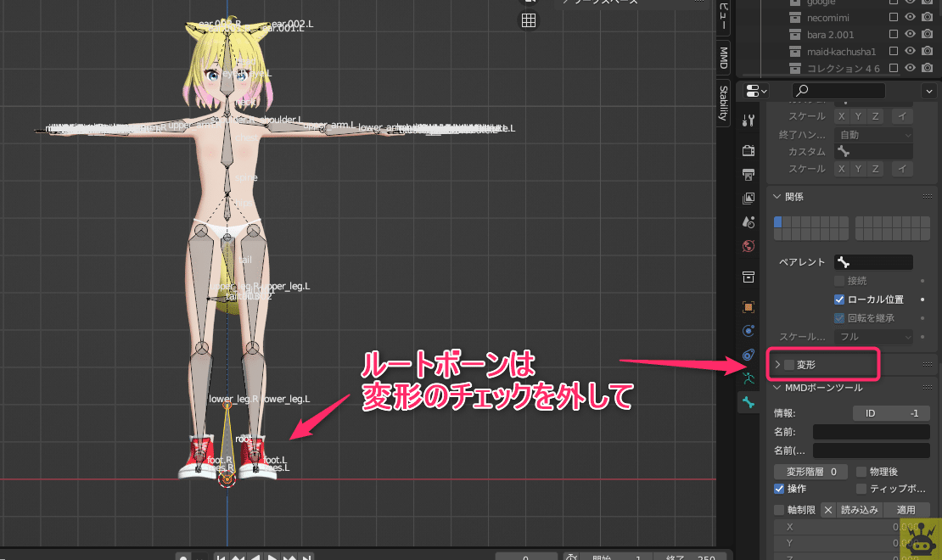Viewport: 942px width, 560px height.
Task: Click X in the upper スケール row
Action: 842,116
